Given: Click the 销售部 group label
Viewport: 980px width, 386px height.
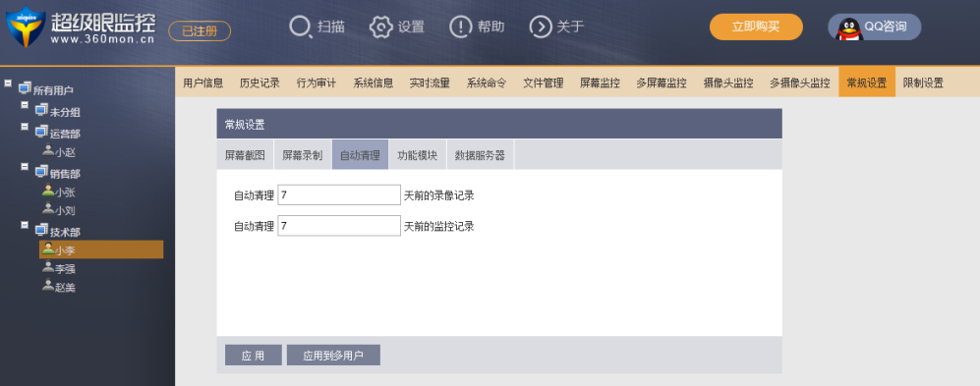Looking at the screenshot, I should click(65, 174).
